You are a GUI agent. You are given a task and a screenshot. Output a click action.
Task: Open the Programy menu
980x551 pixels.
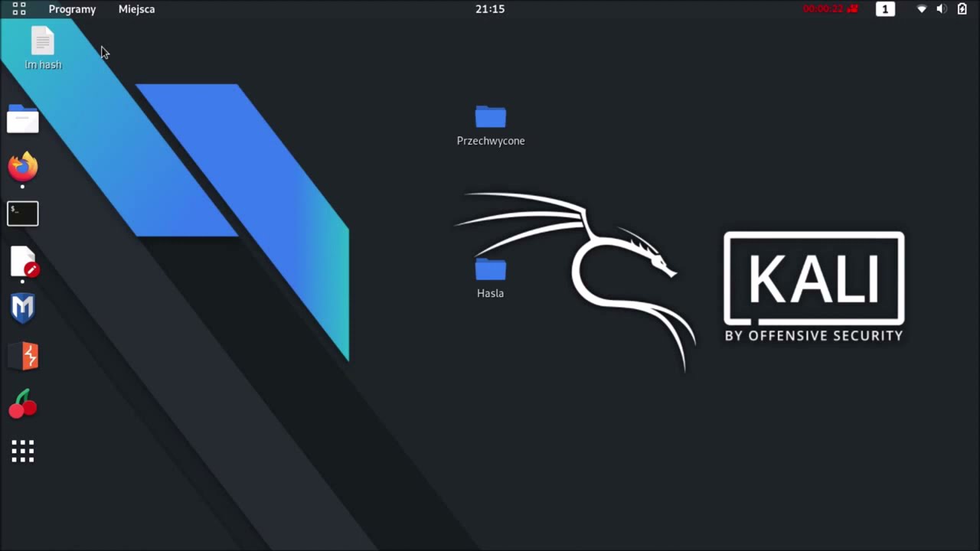(72, 9)
